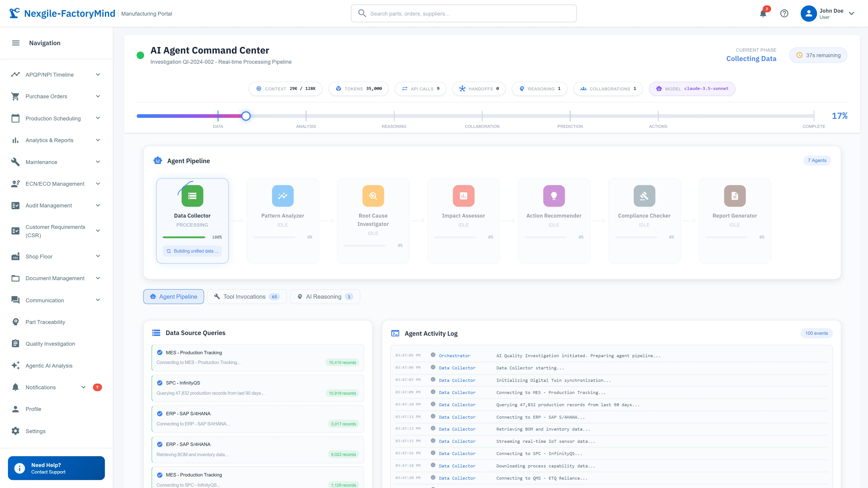
Task: Click the Need Help Contact Support button
Action: tap(56, 468)
